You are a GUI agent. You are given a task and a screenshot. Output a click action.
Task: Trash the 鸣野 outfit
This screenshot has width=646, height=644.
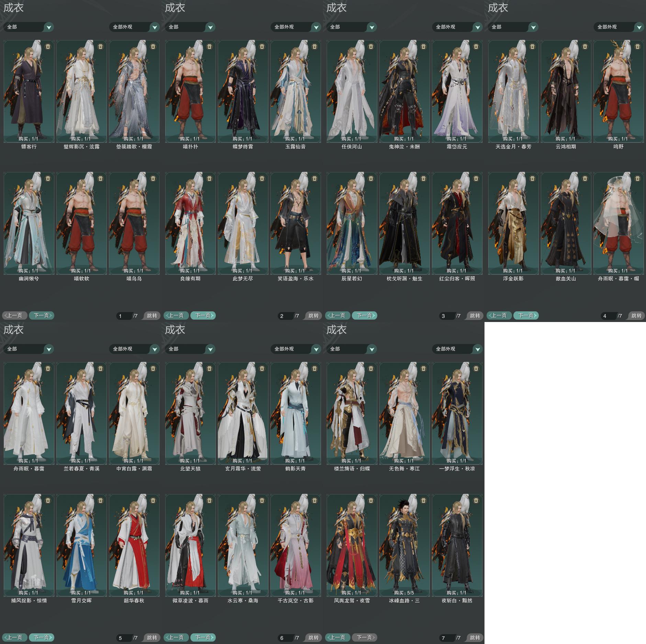pos(637,46)
